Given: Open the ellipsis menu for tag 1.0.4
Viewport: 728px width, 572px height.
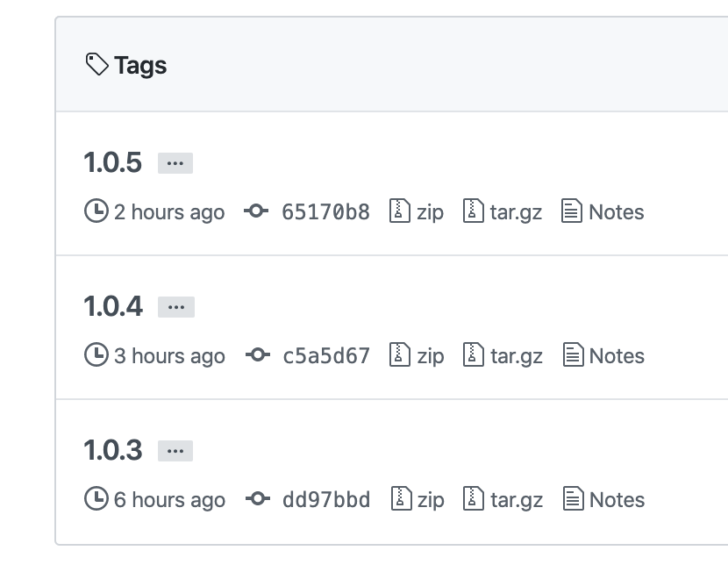Looking at the screenshot, I should (x=175, y=306).
